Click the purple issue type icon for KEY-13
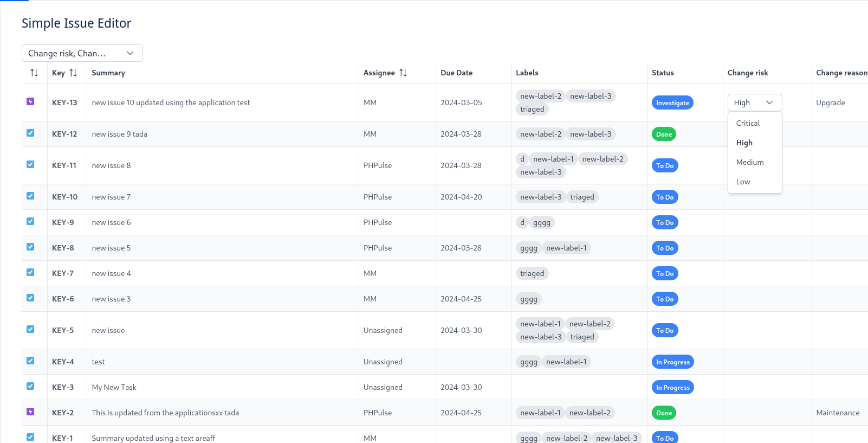This screenshot has height=443, width=868. (30, 101)
